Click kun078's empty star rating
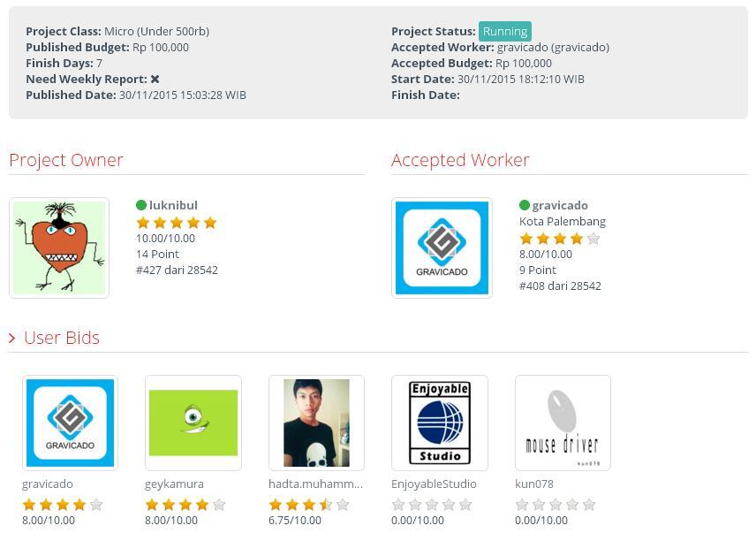756x541 pixels. click(555, 505)
